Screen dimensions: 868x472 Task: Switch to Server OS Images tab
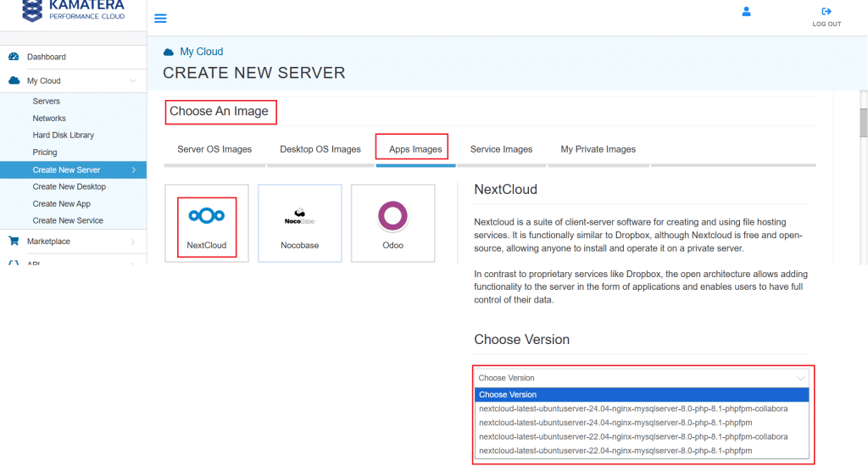[214, 149]
